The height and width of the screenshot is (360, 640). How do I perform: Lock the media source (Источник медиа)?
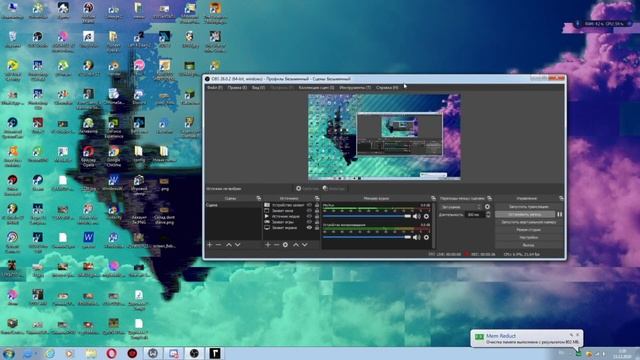tap(317, 216)
